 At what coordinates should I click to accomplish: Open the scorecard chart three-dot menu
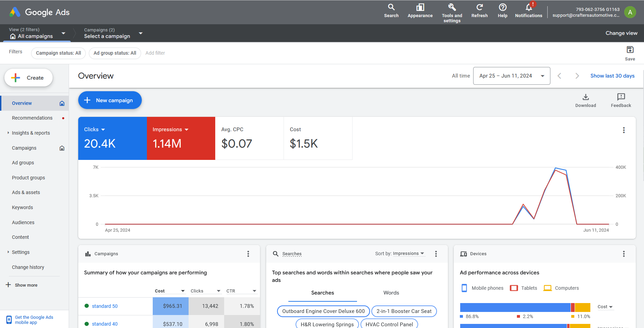(624, 130)
